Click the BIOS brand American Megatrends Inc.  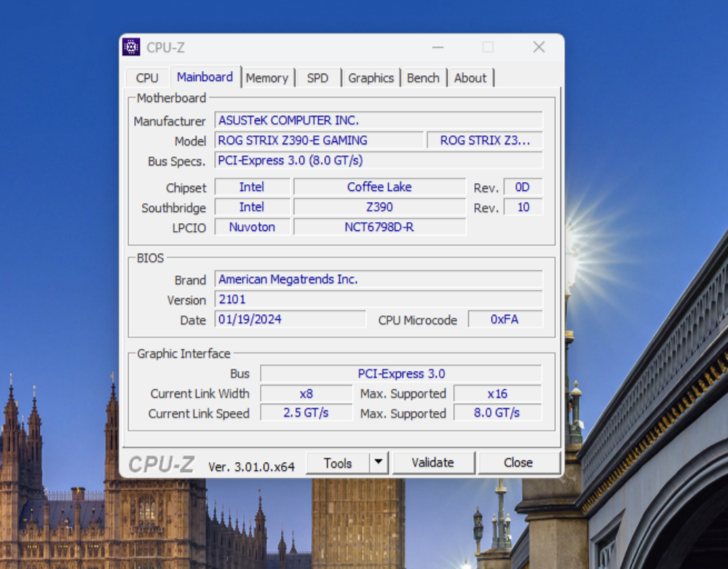coord(379,279)
